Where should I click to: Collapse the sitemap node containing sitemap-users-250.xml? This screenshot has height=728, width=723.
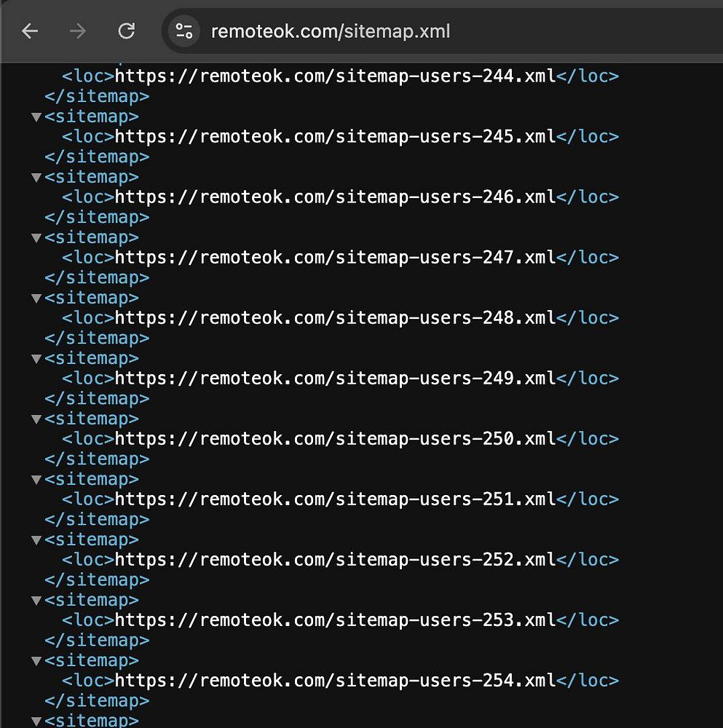[36, 419]
